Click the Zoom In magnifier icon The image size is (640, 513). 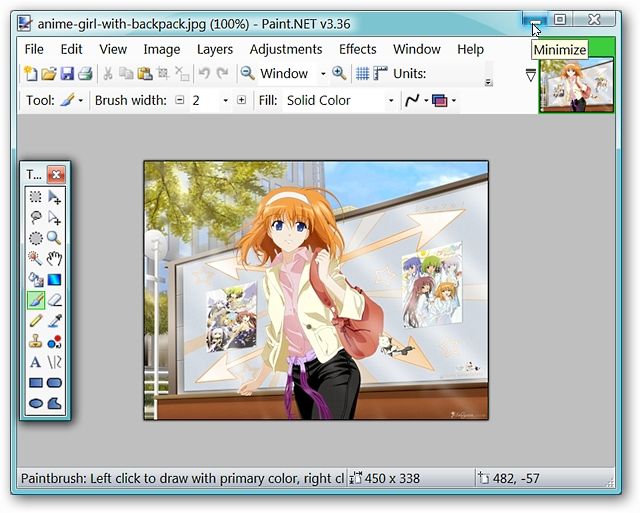339,74
